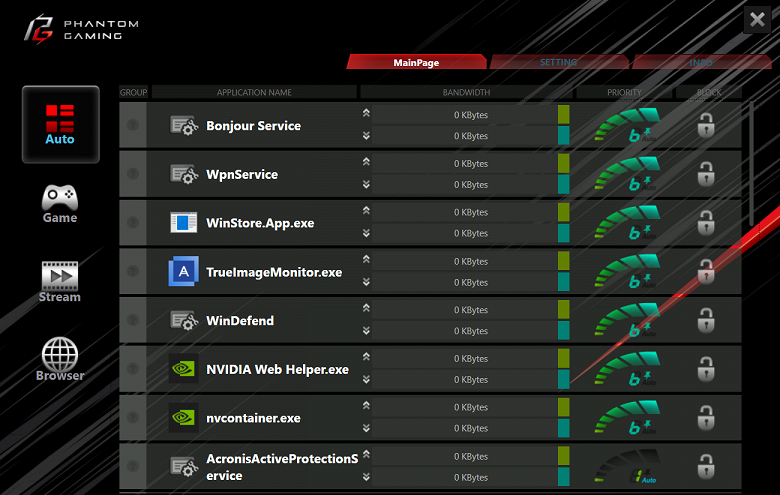Click Bonjour Service upload color swatch
The height and width of the screenshot is (495, 780).
pos(564,114)
